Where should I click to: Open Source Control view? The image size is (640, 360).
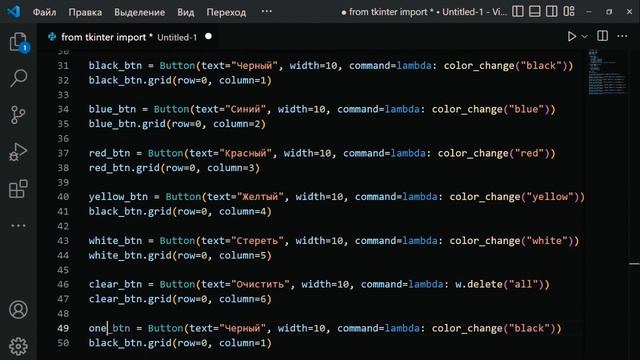pyautogui.click(x=18, y=115)
